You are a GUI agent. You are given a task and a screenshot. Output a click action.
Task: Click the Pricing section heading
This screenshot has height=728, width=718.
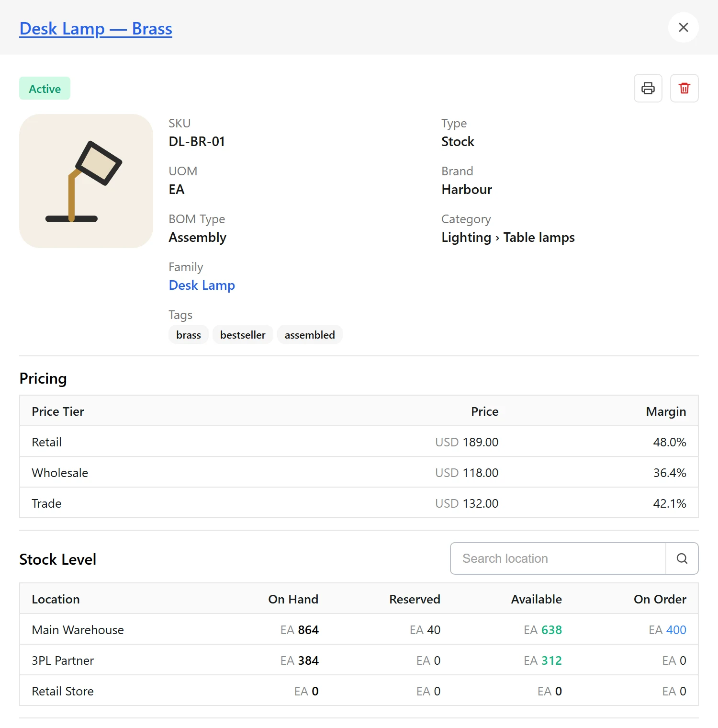[43, 378]
